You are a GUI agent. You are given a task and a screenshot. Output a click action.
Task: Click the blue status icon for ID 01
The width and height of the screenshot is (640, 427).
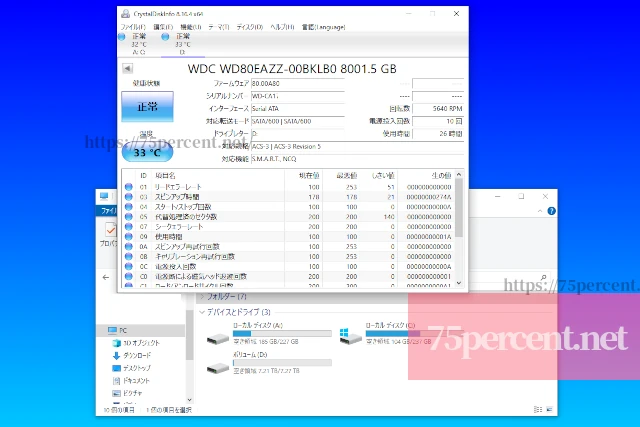tap(129, 187)
